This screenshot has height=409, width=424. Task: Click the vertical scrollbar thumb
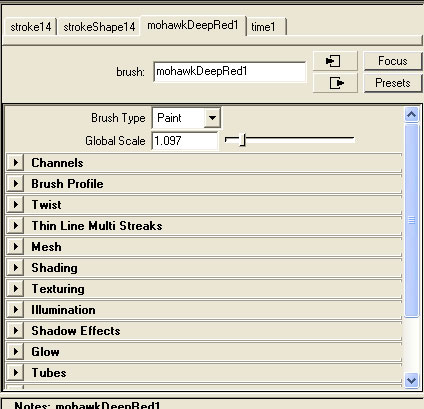[411, 220]
